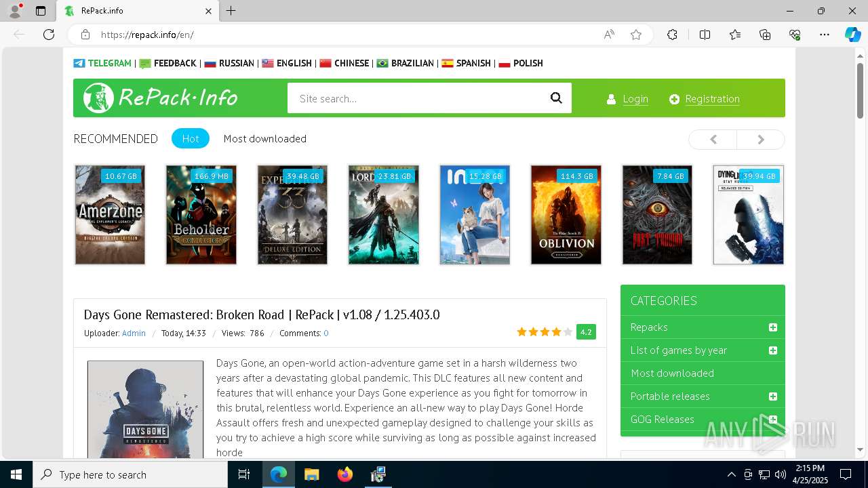
Task: Open the browser profile avatar icon
Action: [x=15, y=11]
